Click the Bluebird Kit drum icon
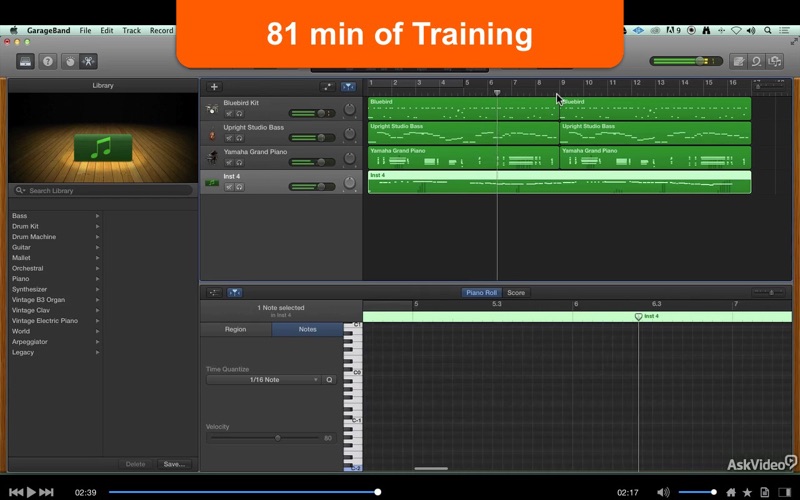Screen dimensions: 800x500 [x=212, y=109]
